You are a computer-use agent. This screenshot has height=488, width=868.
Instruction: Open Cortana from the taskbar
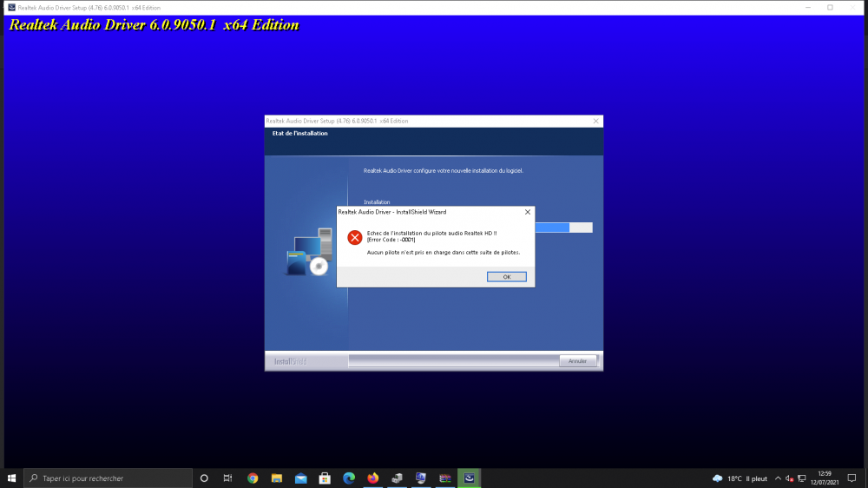pos(204,478)
